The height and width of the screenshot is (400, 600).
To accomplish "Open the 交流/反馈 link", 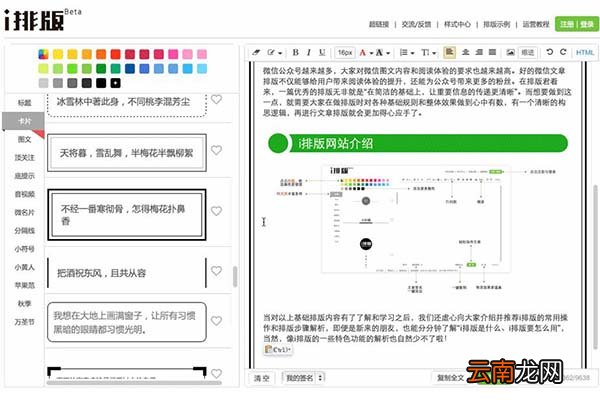I will 416,24.
